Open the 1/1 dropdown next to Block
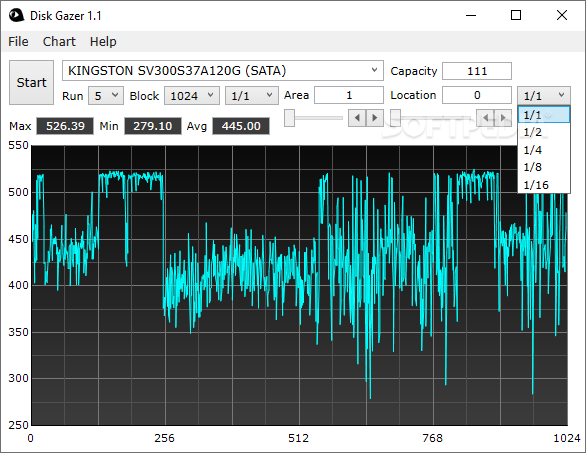This screenshot has width=586, height=453. 252,96
